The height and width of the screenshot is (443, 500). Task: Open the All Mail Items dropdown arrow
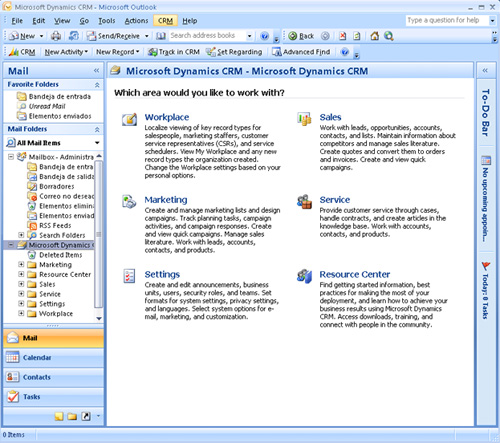click(x=97, y=143)
